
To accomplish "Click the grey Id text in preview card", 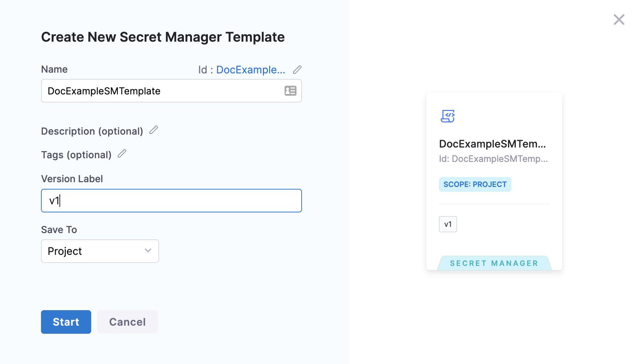I will (493, 159).
